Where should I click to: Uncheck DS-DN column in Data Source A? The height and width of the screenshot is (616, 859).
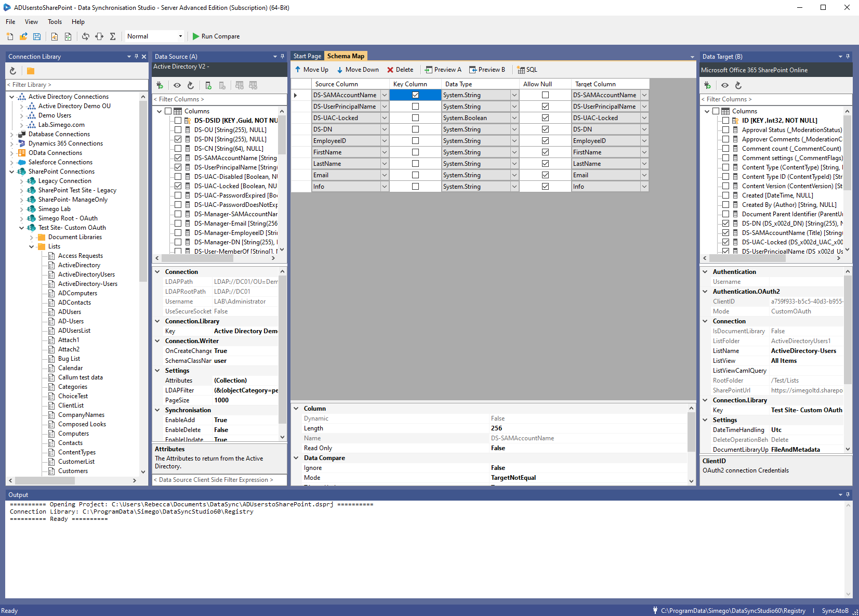pyautogui.click(x=178, y=139)
